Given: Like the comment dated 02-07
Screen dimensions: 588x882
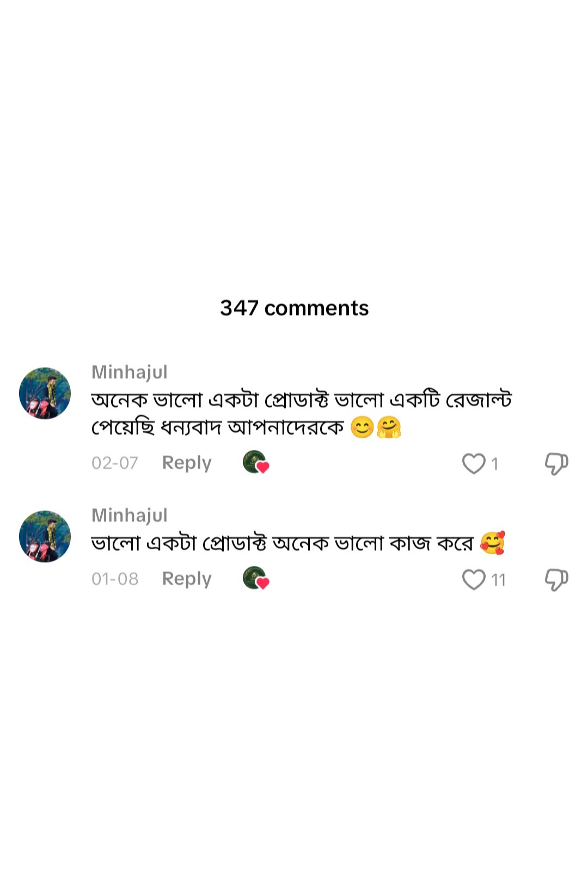Looking at the screenshot, I should 473,463.
